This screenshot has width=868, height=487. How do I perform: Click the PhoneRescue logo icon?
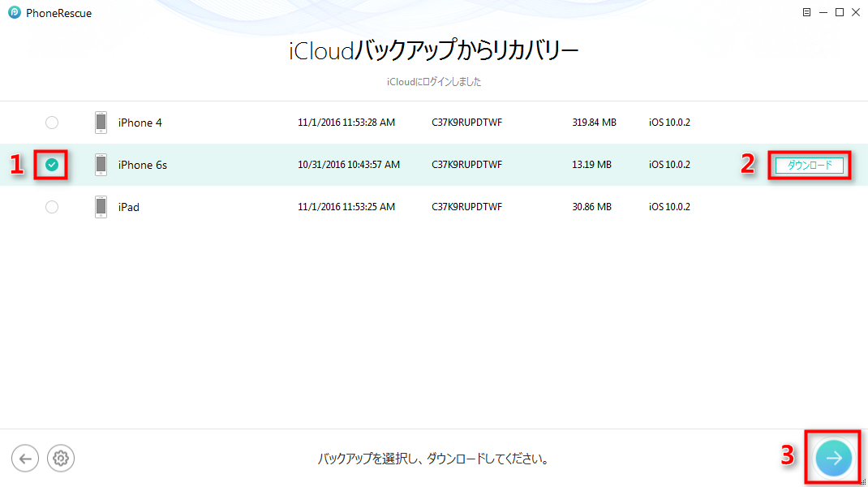point(15,12)
